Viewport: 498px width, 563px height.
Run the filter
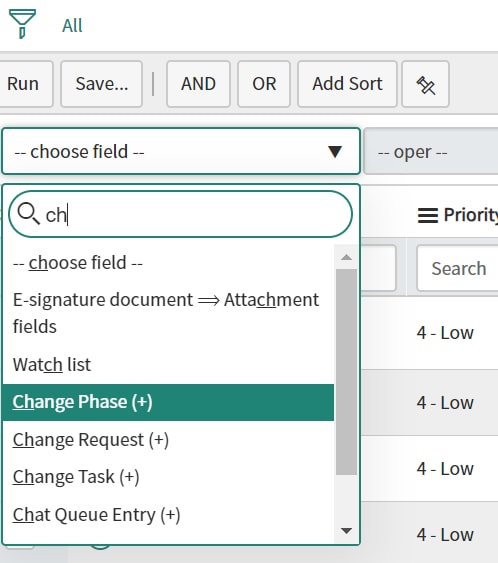[25, 84]
